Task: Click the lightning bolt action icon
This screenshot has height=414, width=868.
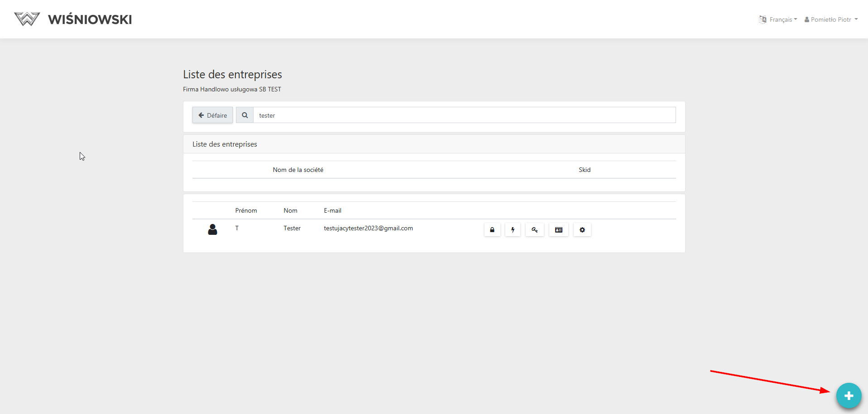Action: (513, 230)
